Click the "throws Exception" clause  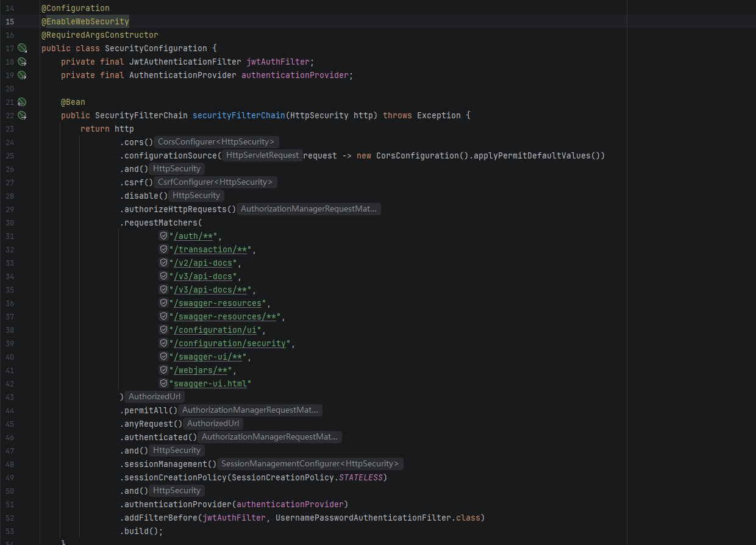point(422,115)
